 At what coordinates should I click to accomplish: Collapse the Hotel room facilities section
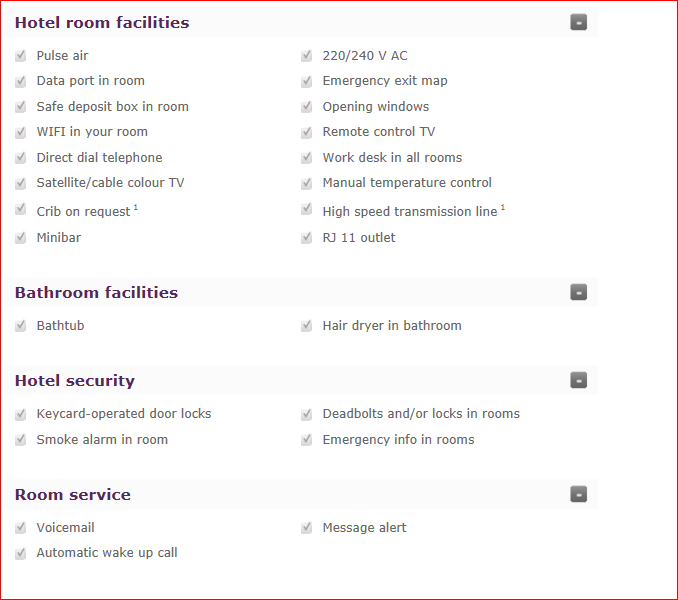tap(579, 22)
